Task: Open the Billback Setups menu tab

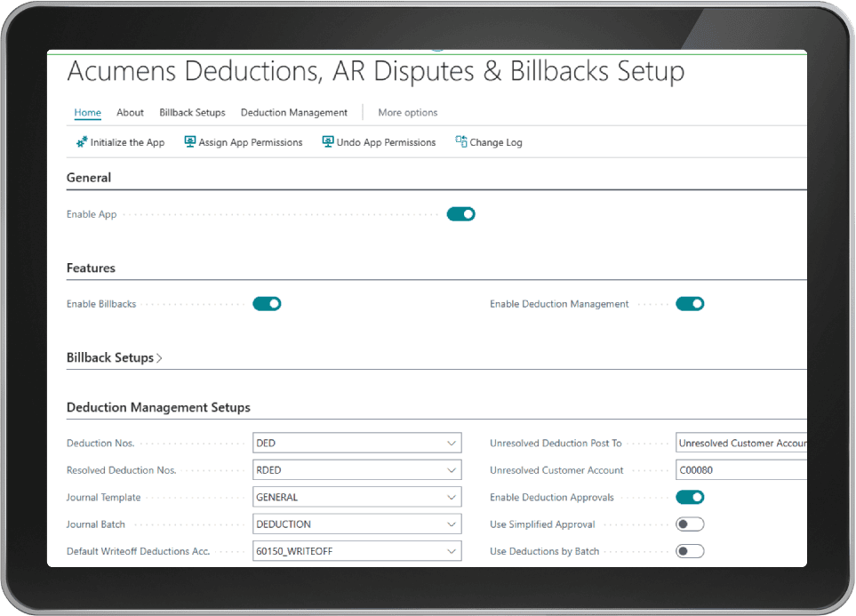Action: 192,113
